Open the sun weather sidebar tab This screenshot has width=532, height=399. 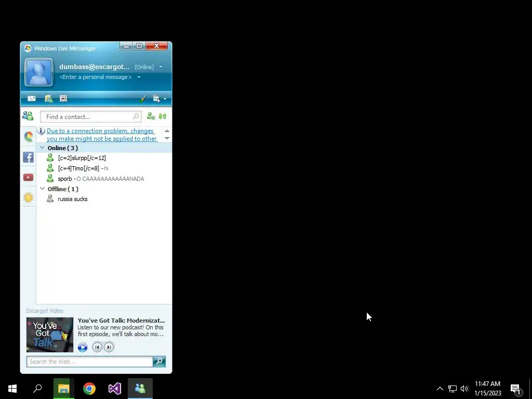[28, 197]
